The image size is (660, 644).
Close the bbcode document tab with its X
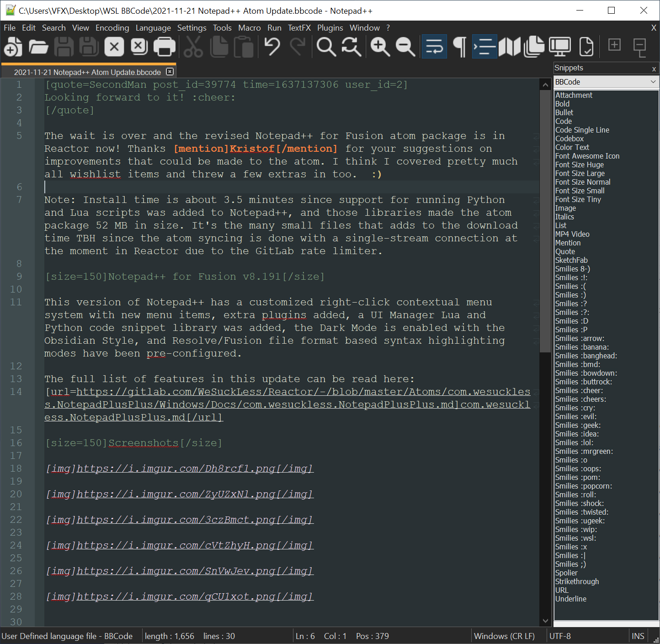coord(170,72)
